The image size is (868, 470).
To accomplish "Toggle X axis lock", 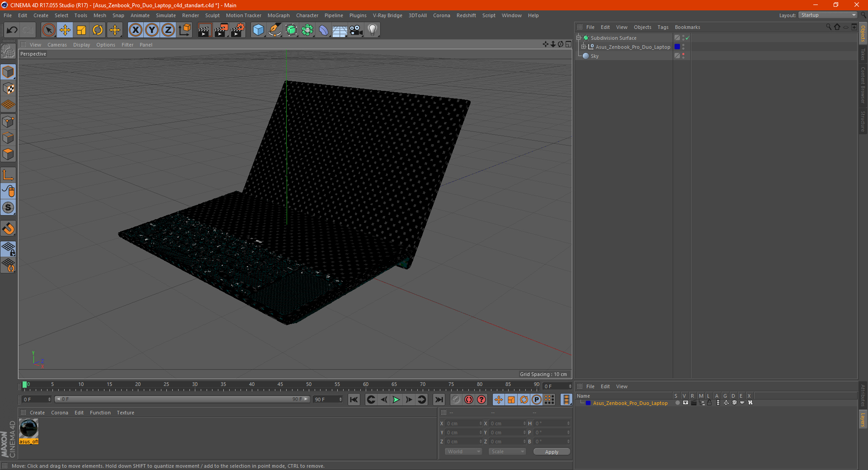I will coord(135,30).
